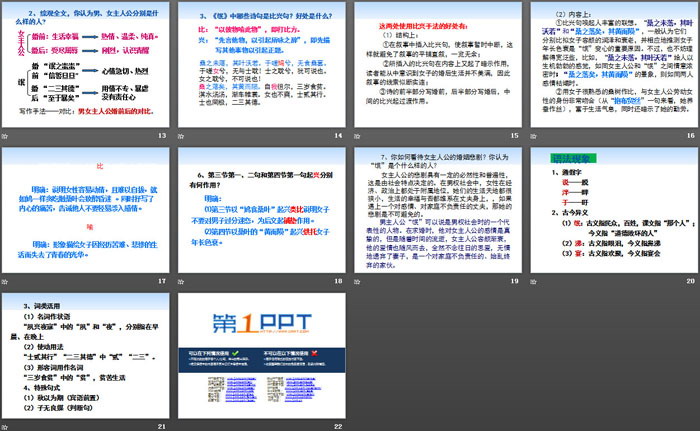
Task: Click slide number label 21
Action: 162,427
